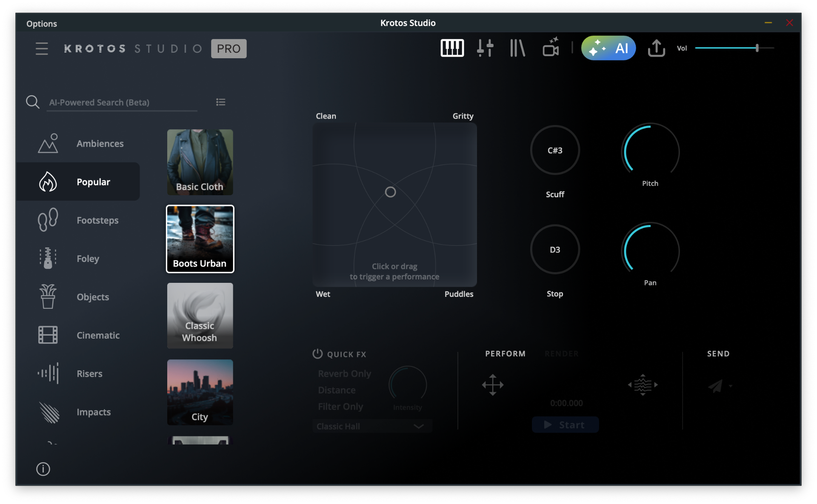Screen dimensions: 817x504
Task: Choose the City preset thumbnail
Action: pos(200,392)
